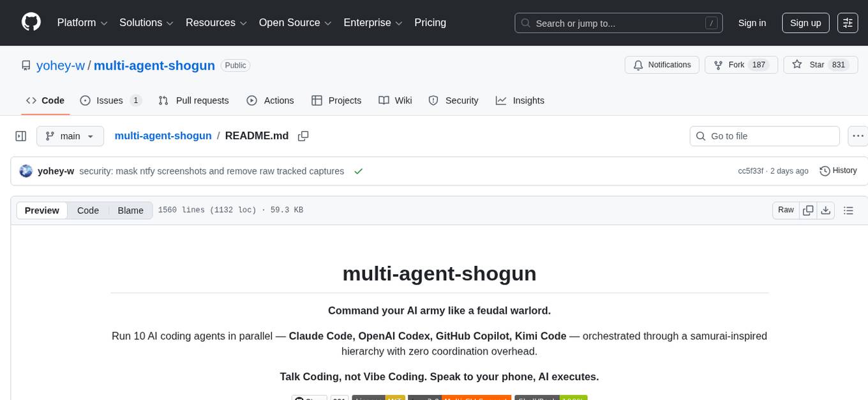Open the yohey-w profile link
868x400 pixels.
(61, 65)
